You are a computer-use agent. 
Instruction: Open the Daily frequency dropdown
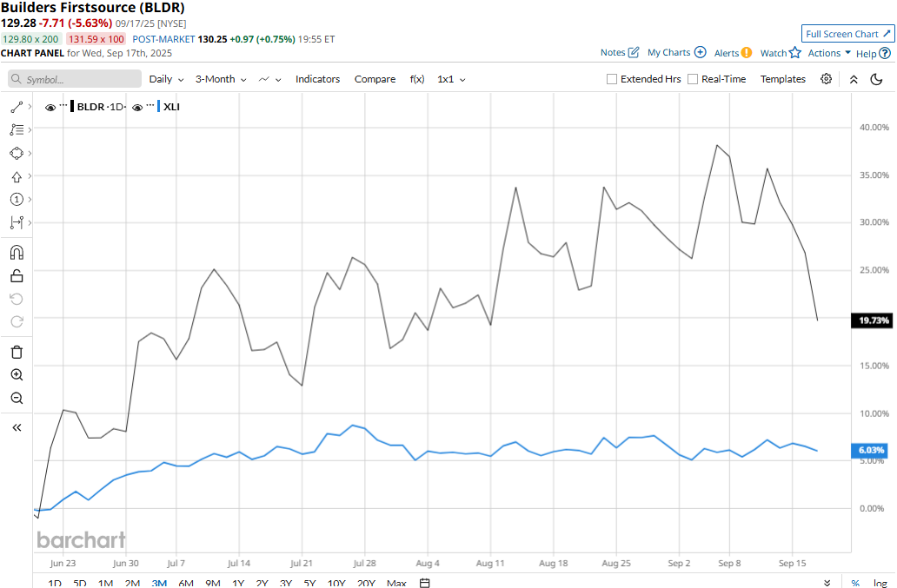click(167, 79)
